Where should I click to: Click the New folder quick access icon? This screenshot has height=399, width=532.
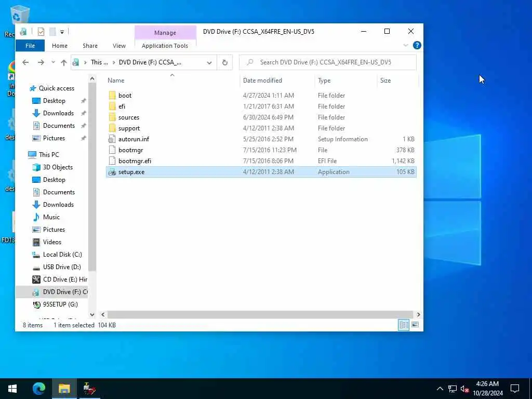pos(52,32)
